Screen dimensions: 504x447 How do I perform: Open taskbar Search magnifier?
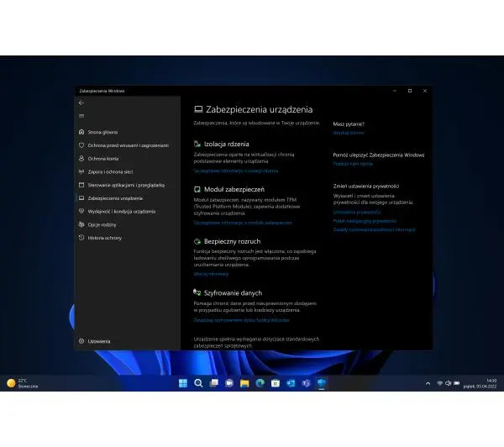click(198, 383)
